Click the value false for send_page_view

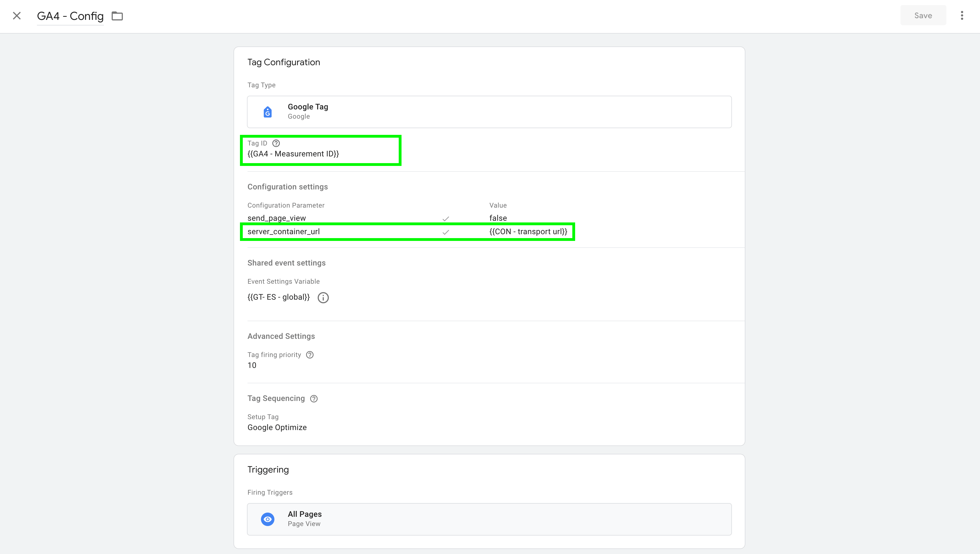point(498,218)
